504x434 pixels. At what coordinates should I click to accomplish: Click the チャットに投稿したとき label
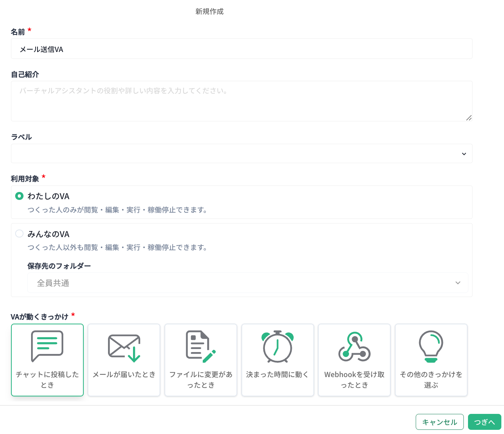(47, 379)
